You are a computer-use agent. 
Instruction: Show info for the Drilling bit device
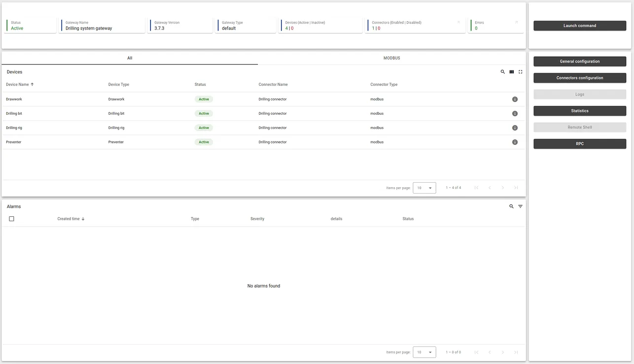click(x=515, y=114)
